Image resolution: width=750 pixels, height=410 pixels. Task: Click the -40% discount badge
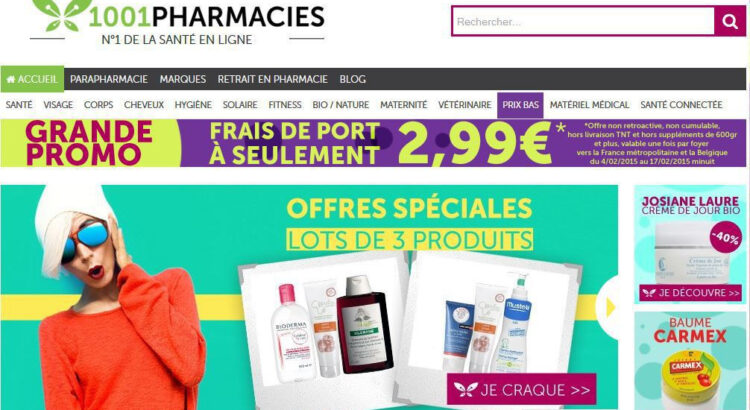tap(726, 237)
